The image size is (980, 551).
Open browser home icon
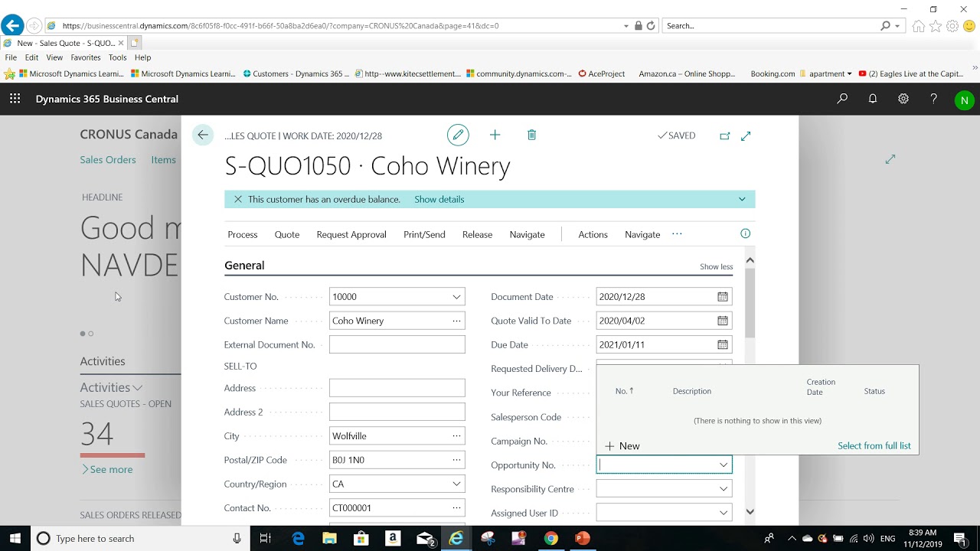tap(919, 26)
